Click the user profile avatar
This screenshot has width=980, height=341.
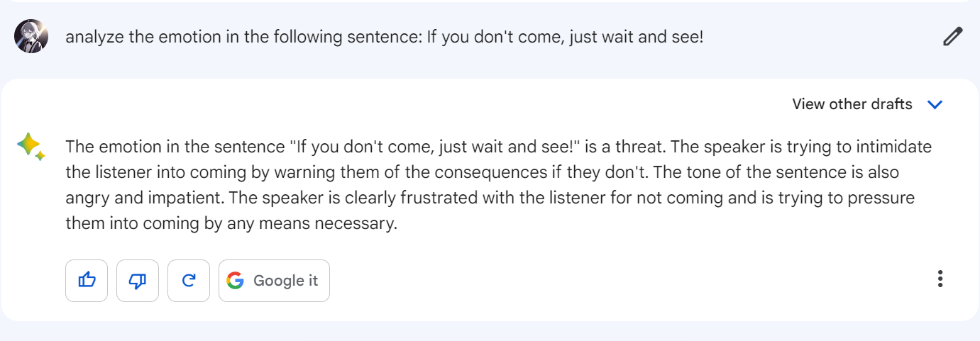pos(31,36)
